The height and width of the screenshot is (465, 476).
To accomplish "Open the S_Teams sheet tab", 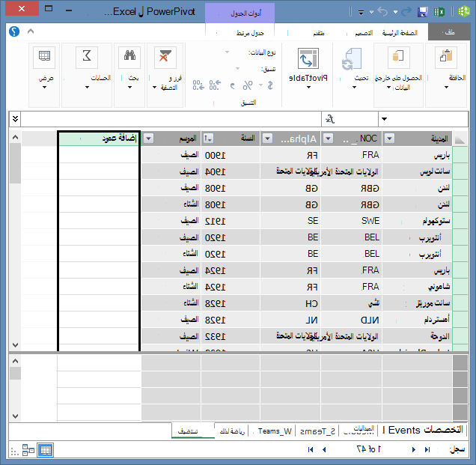I will click(x=317, y=431).
